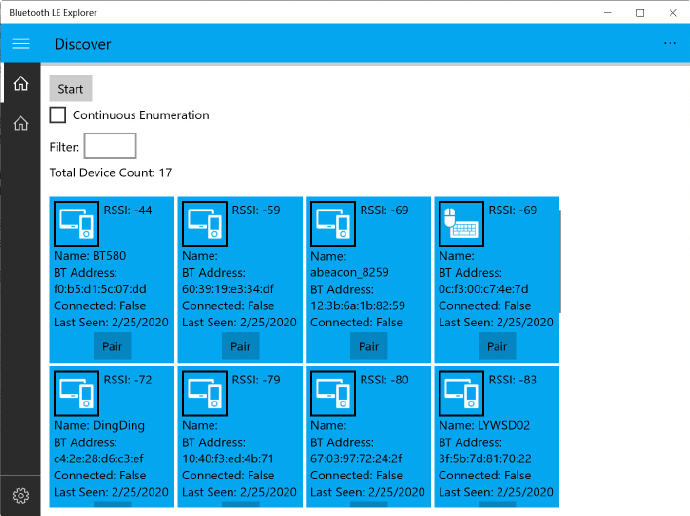The height and width of the screenshot is (516, 690).
Task: Click the address f0:b5:d1:5c:07:dd
Action: pyautogui.click(x=100, y=289)
